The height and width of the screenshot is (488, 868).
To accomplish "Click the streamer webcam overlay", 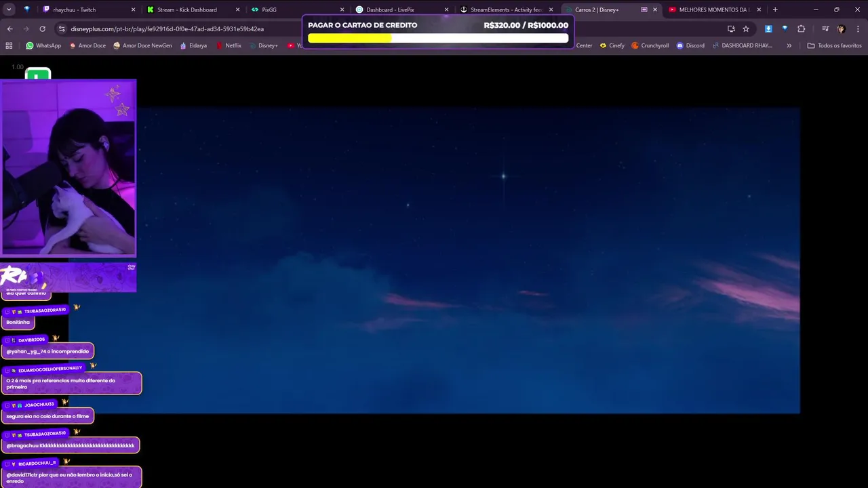I will click(68, 168).
